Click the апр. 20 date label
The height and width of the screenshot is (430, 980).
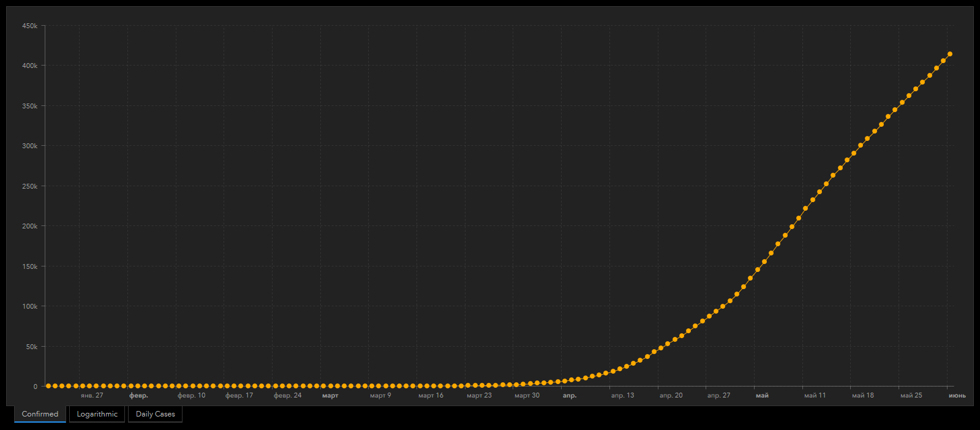671,396
